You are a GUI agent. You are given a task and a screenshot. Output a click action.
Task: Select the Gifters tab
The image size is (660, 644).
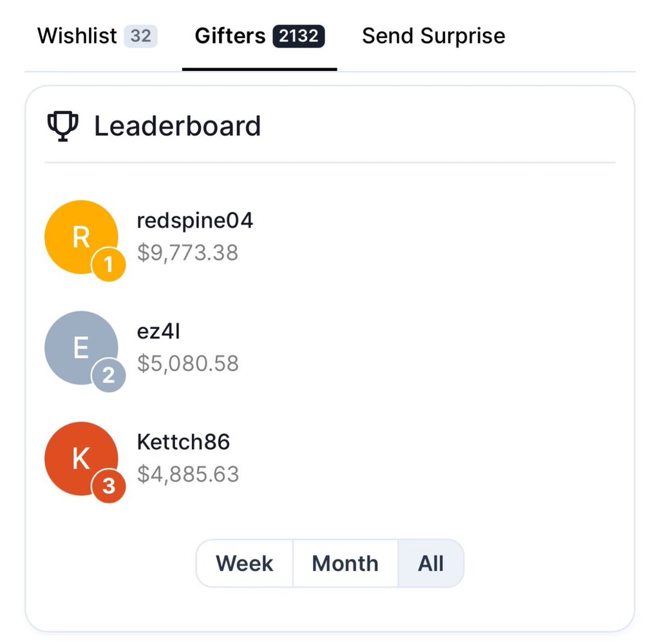tap(230, 36)
